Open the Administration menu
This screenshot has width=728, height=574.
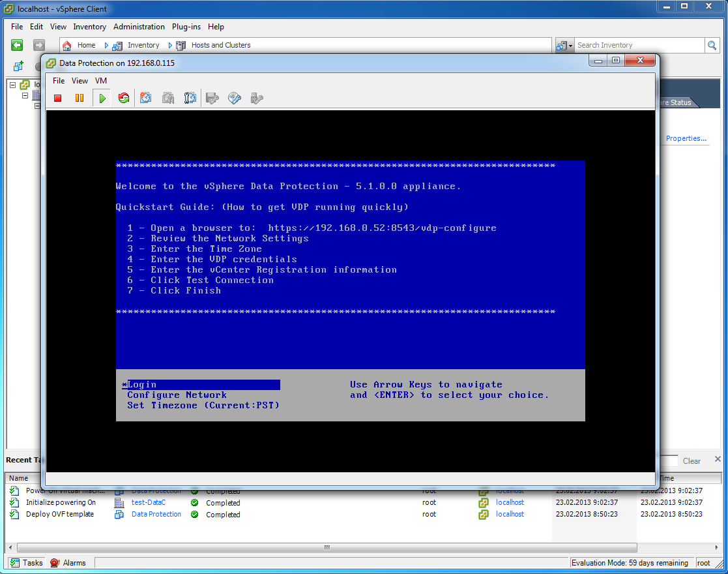(139, 27)
